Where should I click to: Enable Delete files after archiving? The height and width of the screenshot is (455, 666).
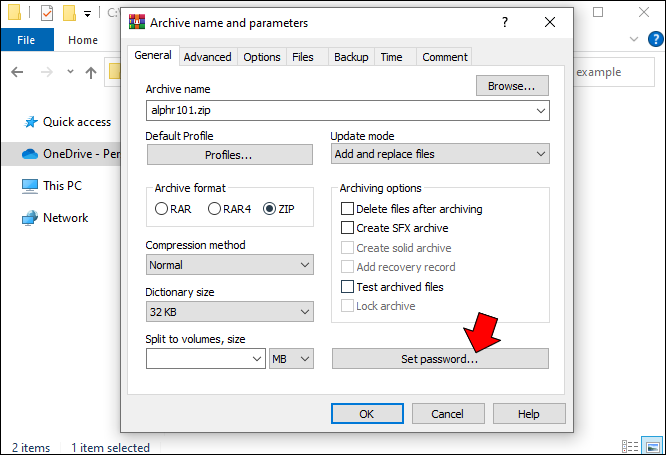coord(348,209)
